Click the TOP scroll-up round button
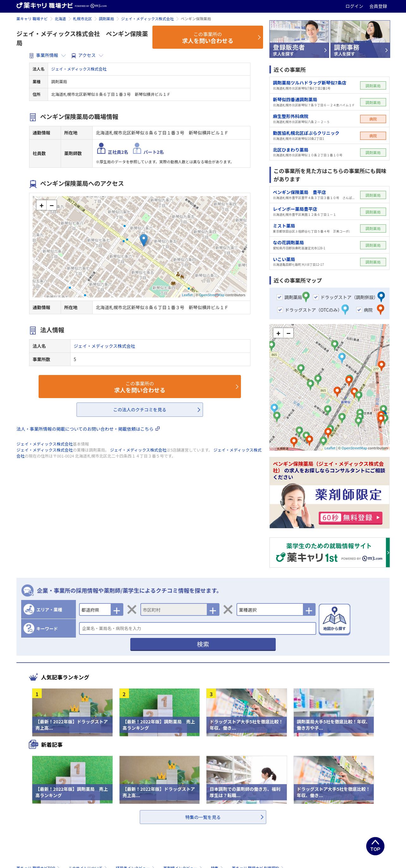Image resolution: width=406 pixels, height=868 pixels. click(x=375, y=846)
